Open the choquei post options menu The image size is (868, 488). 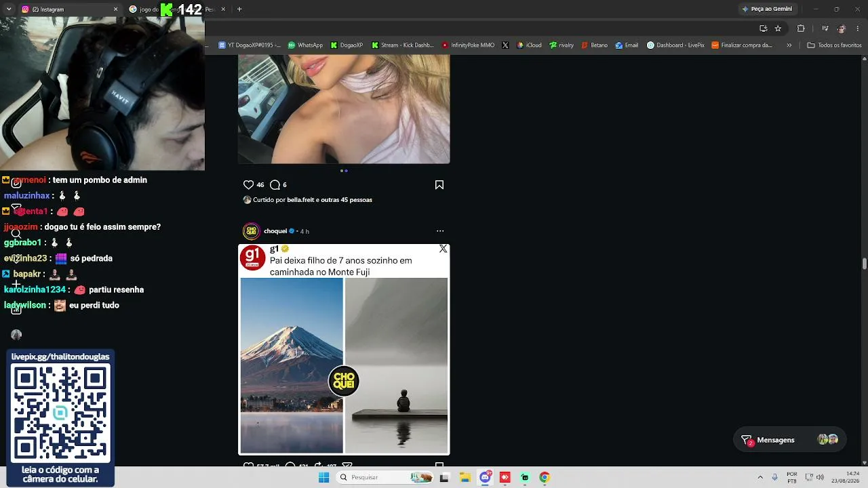click(440, 231)
